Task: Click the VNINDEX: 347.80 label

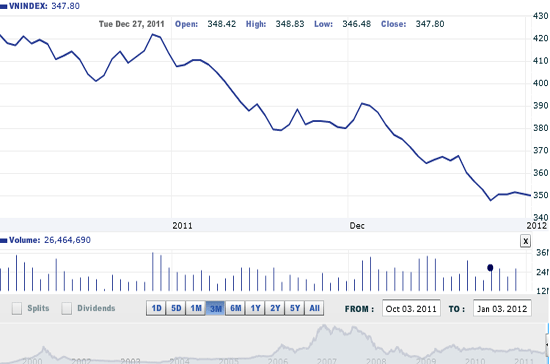Action: pos(44,6)
